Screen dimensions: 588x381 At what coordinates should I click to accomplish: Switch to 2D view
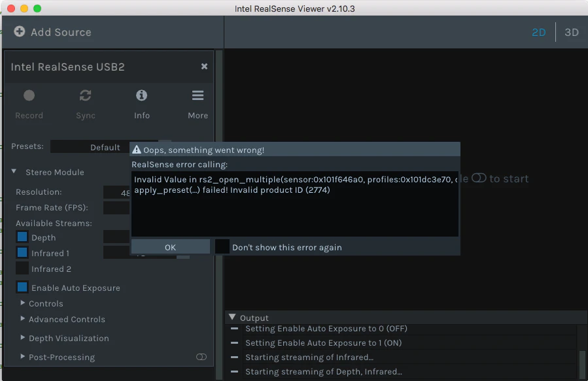539,32
